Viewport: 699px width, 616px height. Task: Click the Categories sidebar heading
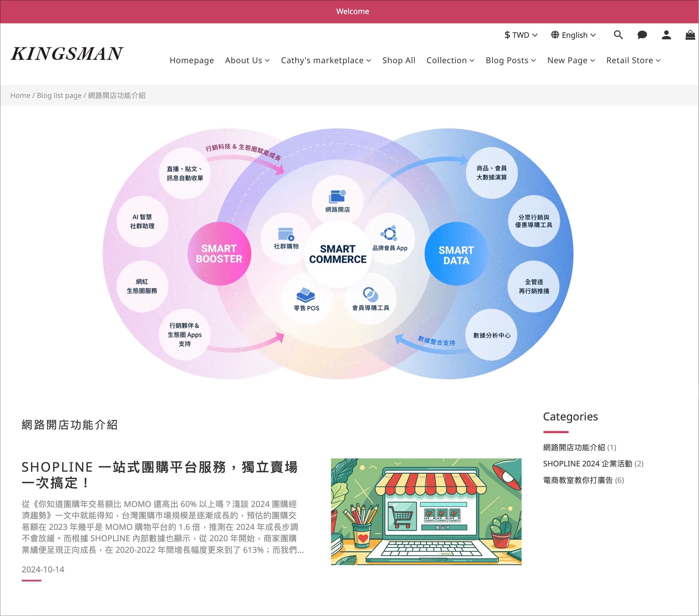pos(570,416)
